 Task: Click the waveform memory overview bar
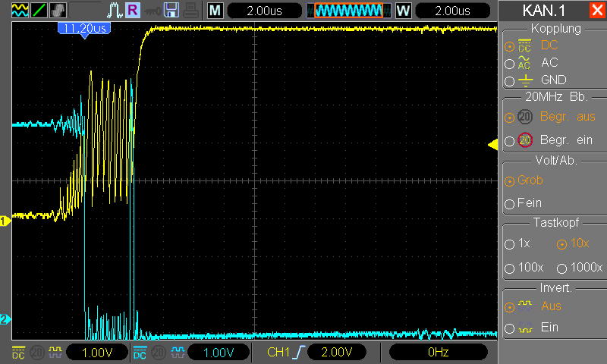tap(349, 11)
